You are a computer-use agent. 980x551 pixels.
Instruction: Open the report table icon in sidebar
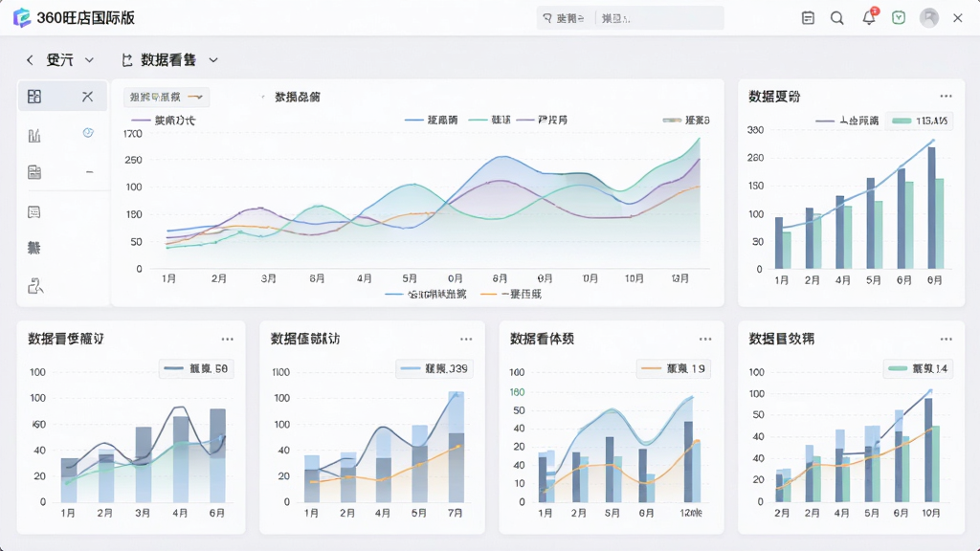tap(34, 172)
